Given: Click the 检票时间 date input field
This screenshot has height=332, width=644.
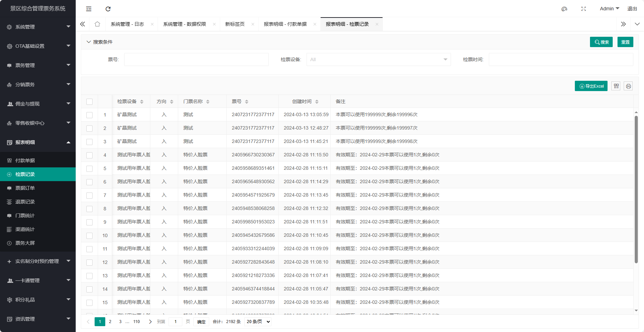Looking at the screenshot, I should click(561, 59).
